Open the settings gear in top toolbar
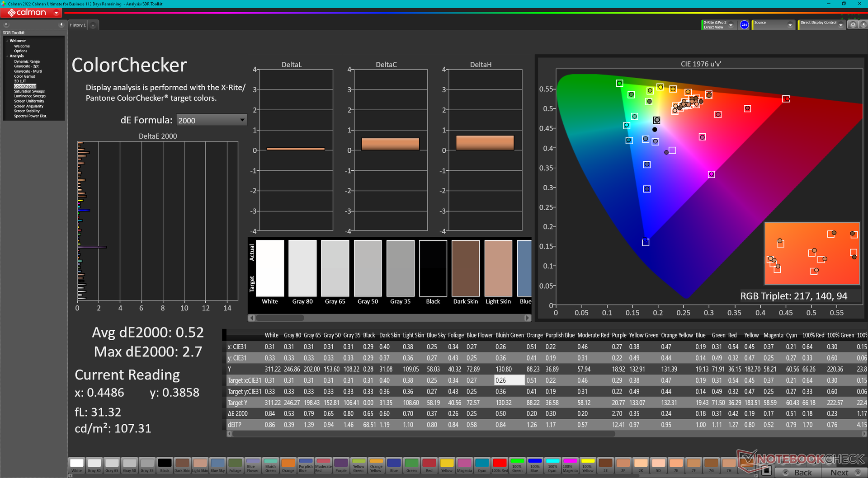This screenshot has width=868, height=478. click(x=853, y=25)
